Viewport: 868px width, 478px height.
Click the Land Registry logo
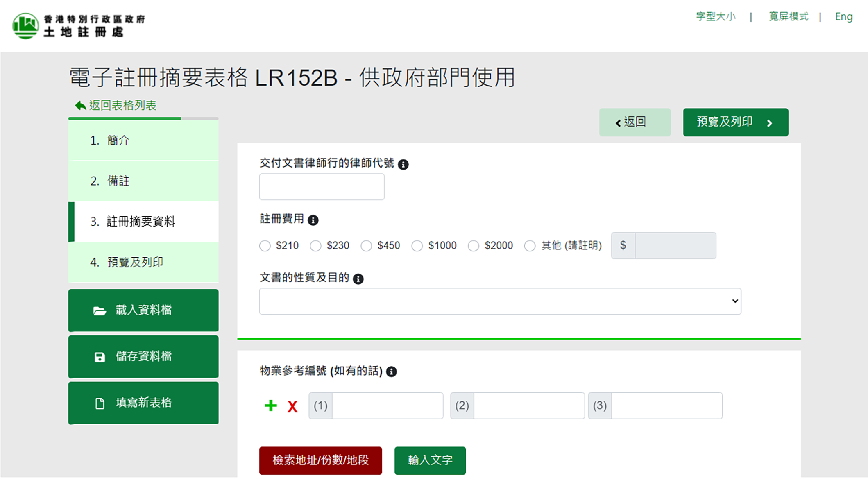pos(78,25)
